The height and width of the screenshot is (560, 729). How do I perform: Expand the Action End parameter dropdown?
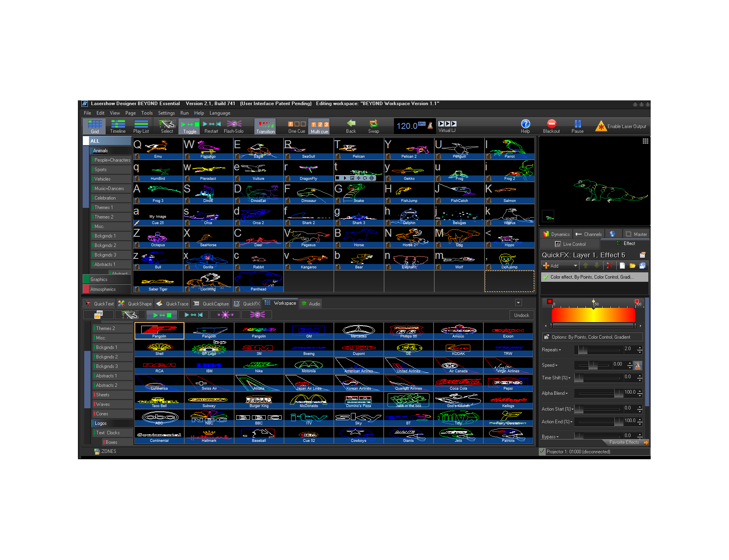[x=557, y=422]
